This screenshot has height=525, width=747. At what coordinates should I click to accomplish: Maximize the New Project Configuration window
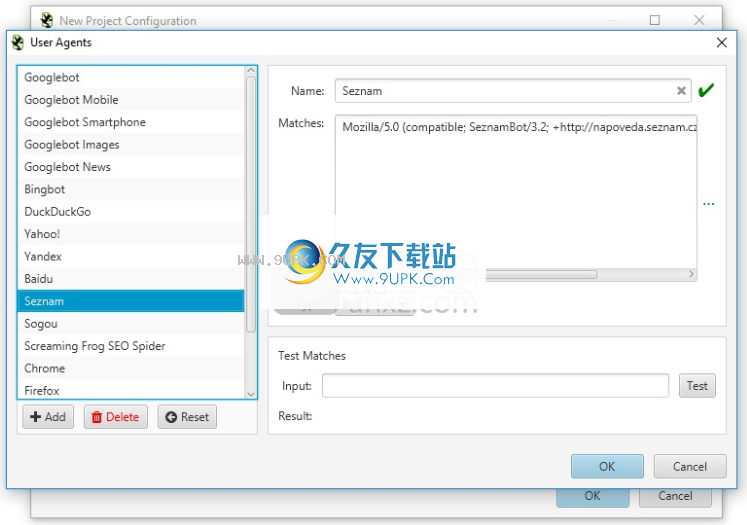tap(655, 20)
